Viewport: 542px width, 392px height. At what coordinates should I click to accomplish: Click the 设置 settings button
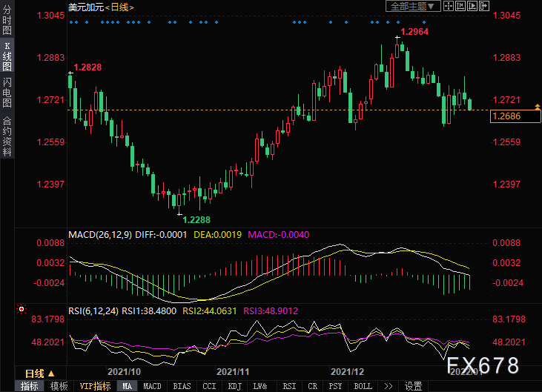click(x=413, y=386)
